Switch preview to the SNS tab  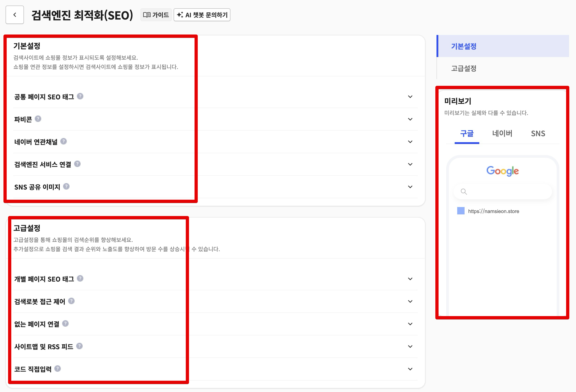538,133
